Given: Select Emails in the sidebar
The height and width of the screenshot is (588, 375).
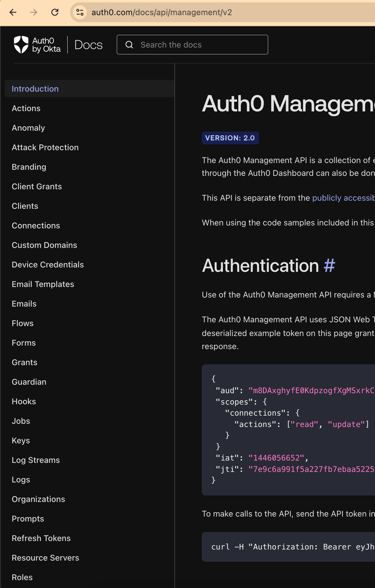Looking at the screenshot, I should click(24, 304).
